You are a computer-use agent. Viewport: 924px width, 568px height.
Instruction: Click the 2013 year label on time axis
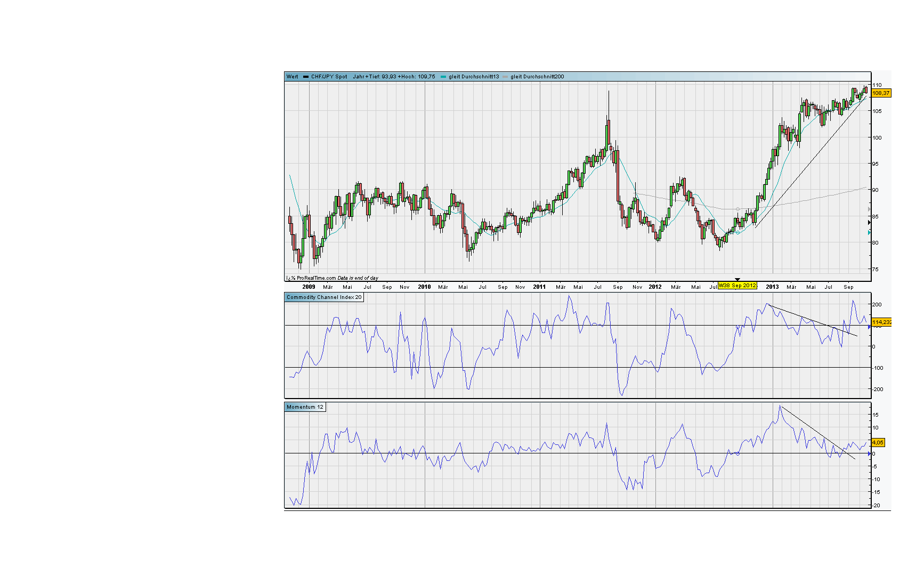pos(772,287)
